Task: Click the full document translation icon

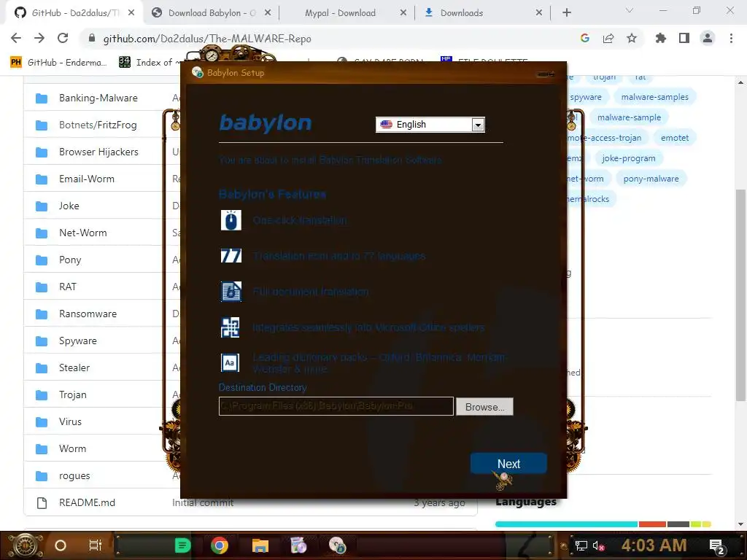Action: 231,292
